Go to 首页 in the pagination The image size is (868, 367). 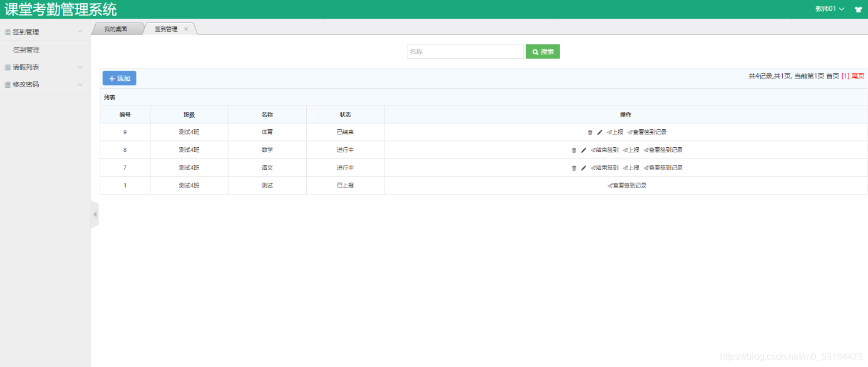tap(832, 76)
